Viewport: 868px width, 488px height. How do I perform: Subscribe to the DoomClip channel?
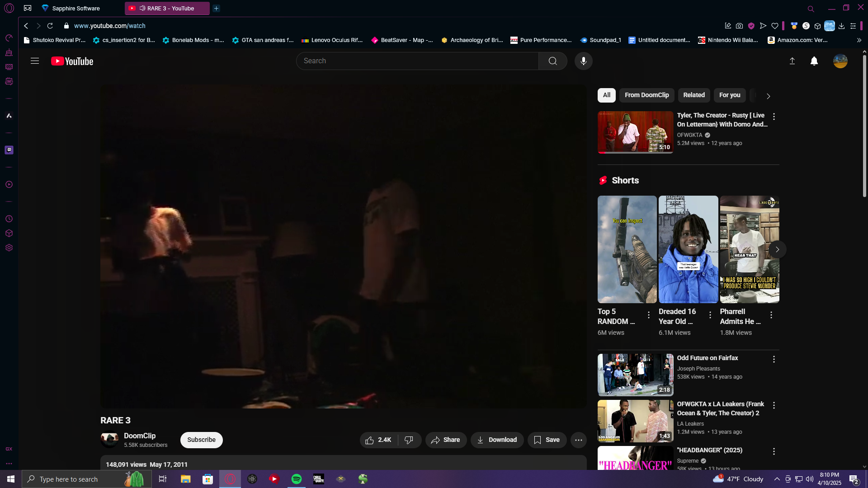pos(201,440)
